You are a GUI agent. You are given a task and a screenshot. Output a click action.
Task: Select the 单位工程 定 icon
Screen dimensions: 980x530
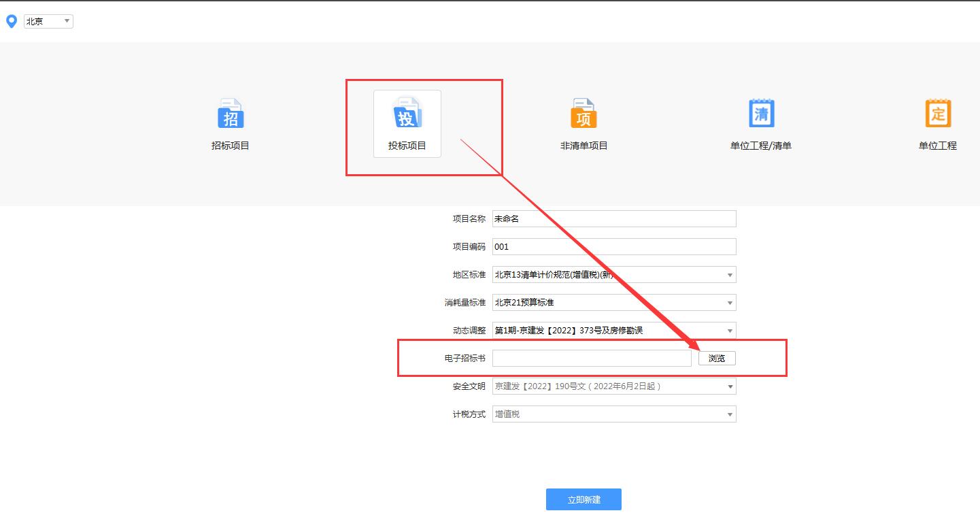point(938,114)
